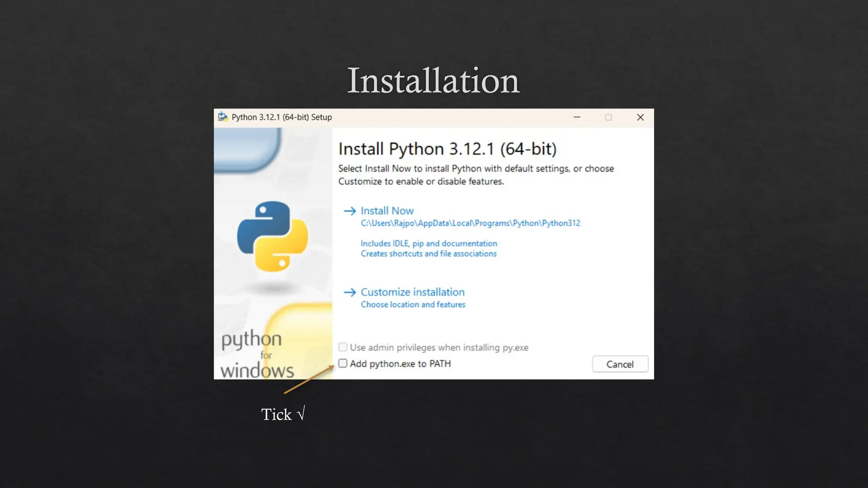The image size is (868, 488).
Task: Click the Add python.exe to PATH label text
Action: [400, 364]
